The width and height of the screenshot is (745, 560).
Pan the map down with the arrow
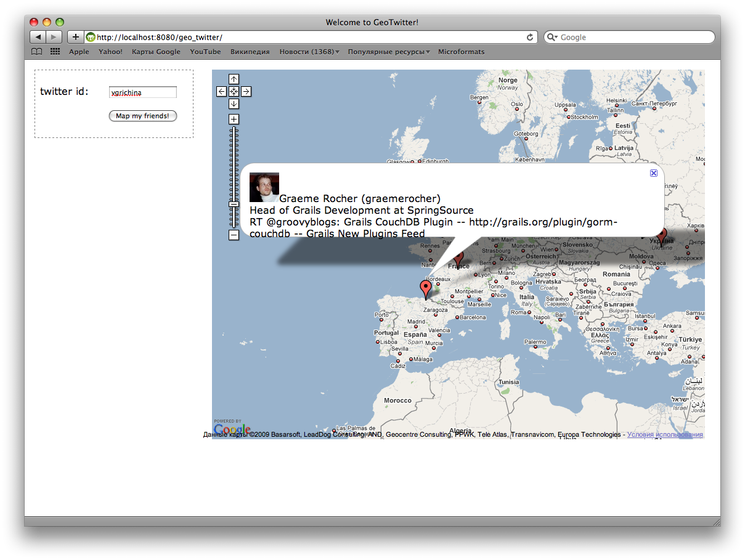click(234, 103)
